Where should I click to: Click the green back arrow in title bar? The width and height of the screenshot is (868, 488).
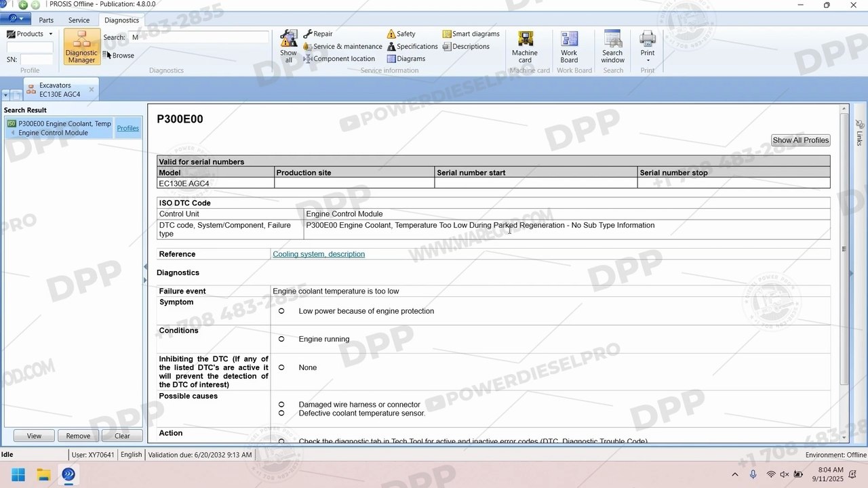[x=23, y=5]
